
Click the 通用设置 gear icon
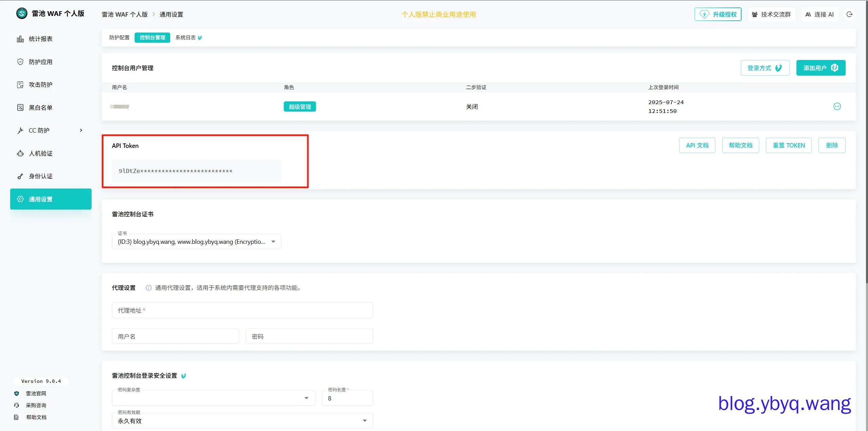tap(20, 199)
